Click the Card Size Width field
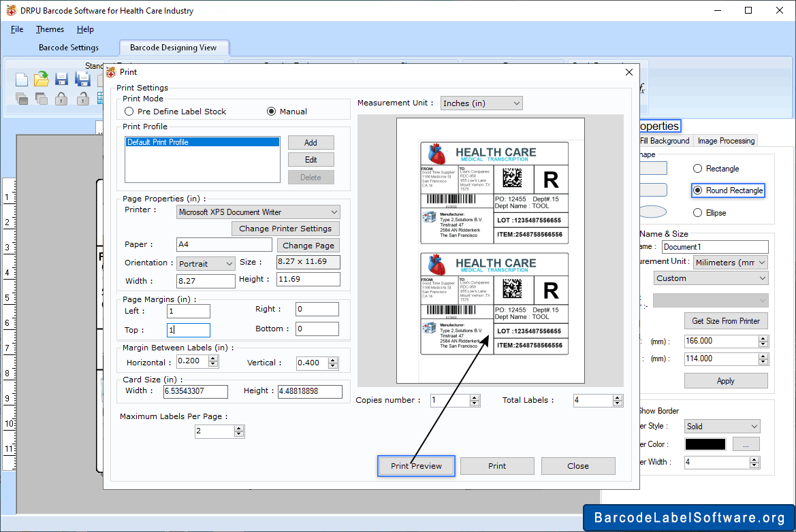The image size is (796, 532). pyautogui.click(x=195, y=391)
